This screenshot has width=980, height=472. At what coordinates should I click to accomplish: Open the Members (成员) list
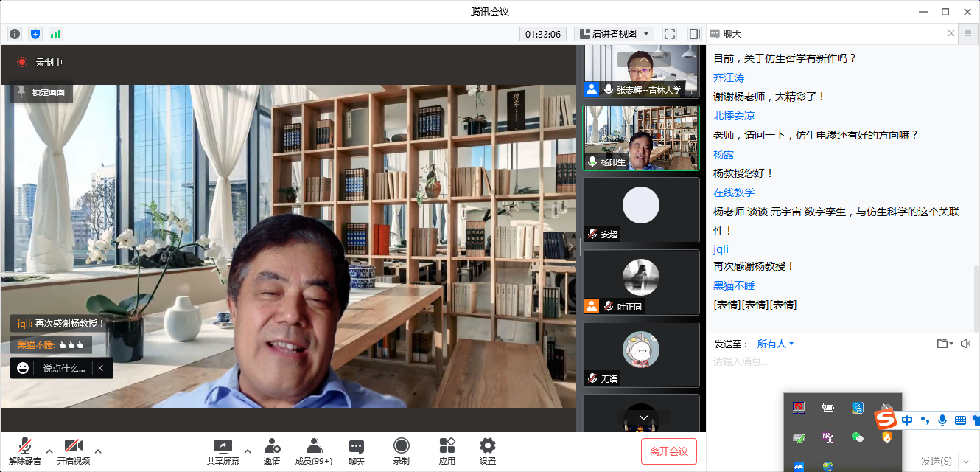point(314,451)
